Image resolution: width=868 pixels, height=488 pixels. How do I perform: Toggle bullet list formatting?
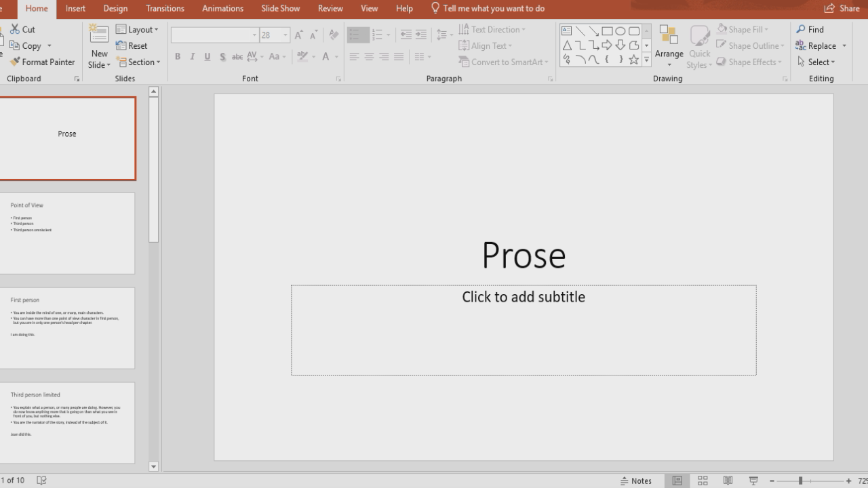pos(357,35)
